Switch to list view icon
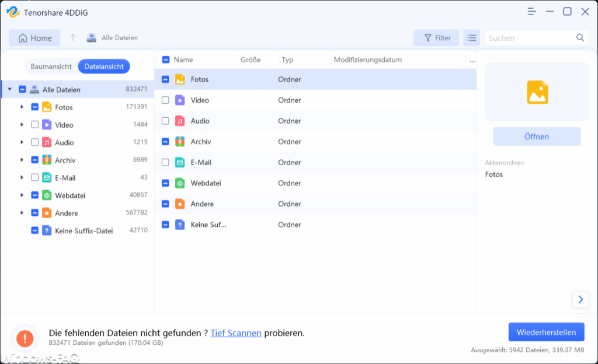Viewport: 598px width, 364px height. click(x=471, y=38)
